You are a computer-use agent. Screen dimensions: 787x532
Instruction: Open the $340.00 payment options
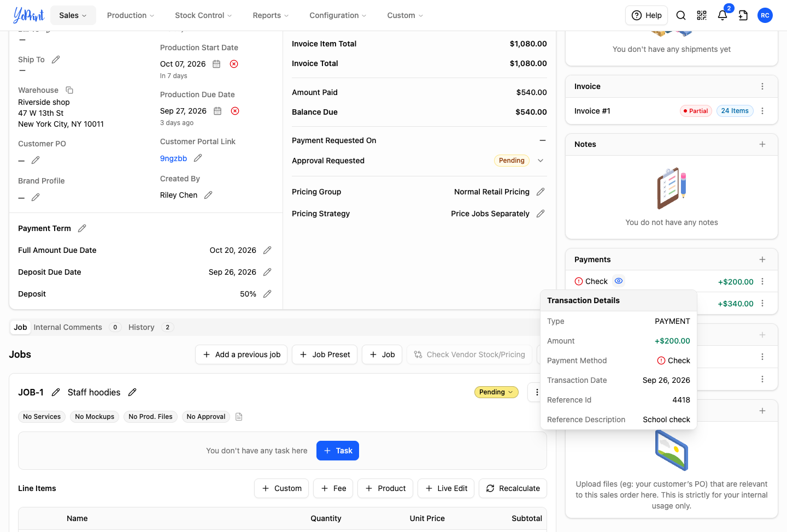click(x=762, y=303)
